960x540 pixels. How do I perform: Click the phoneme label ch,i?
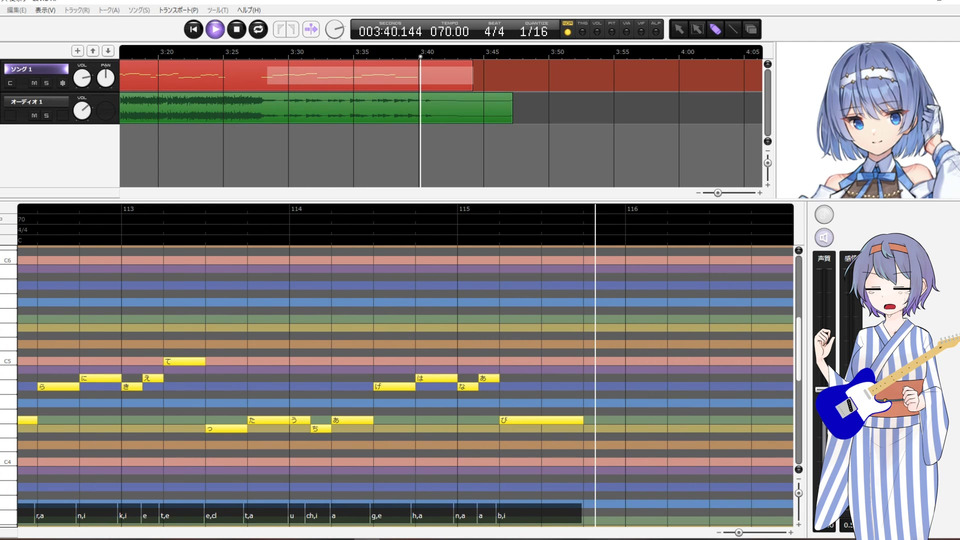312,516
